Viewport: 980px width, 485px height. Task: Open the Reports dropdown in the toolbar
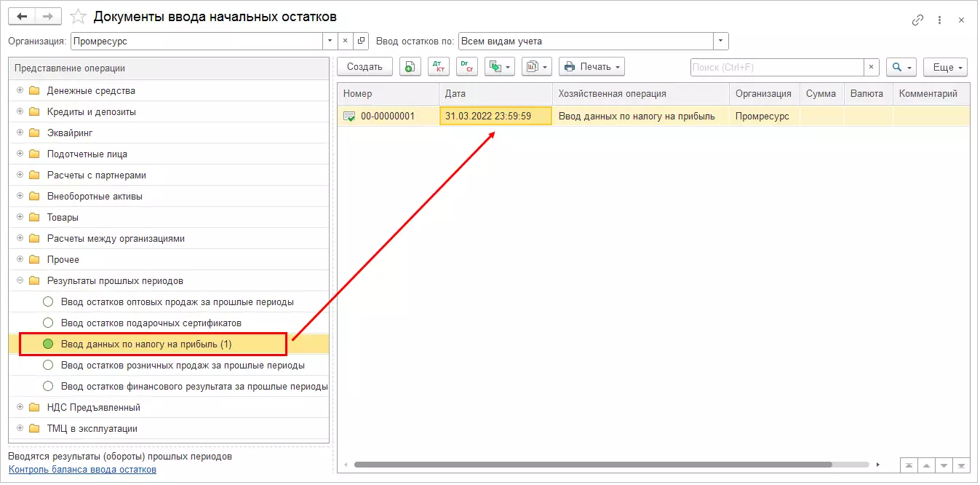[x=537, y=67]
